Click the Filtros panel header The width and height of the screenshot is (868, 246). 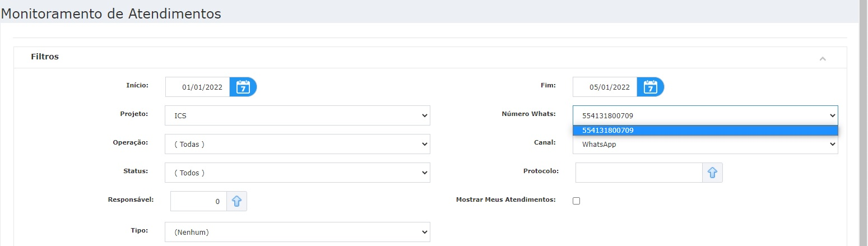[430, 58]
